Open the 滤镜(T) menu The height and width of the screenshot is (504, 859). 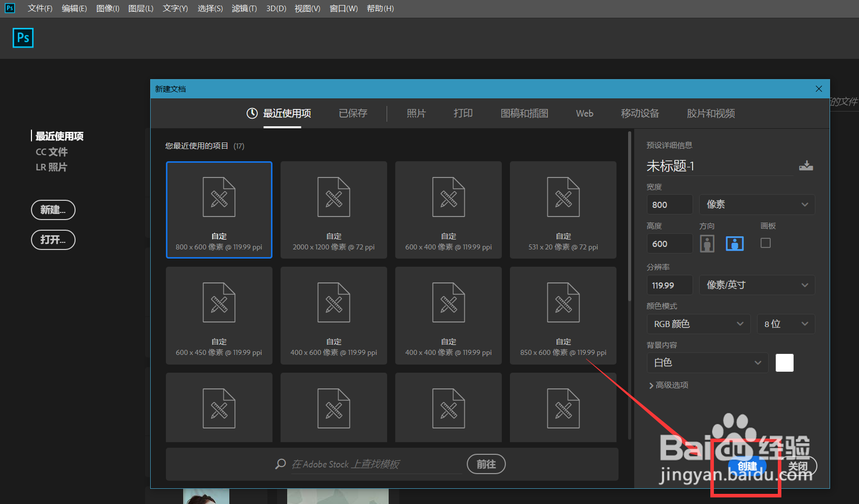click(244, 9)
